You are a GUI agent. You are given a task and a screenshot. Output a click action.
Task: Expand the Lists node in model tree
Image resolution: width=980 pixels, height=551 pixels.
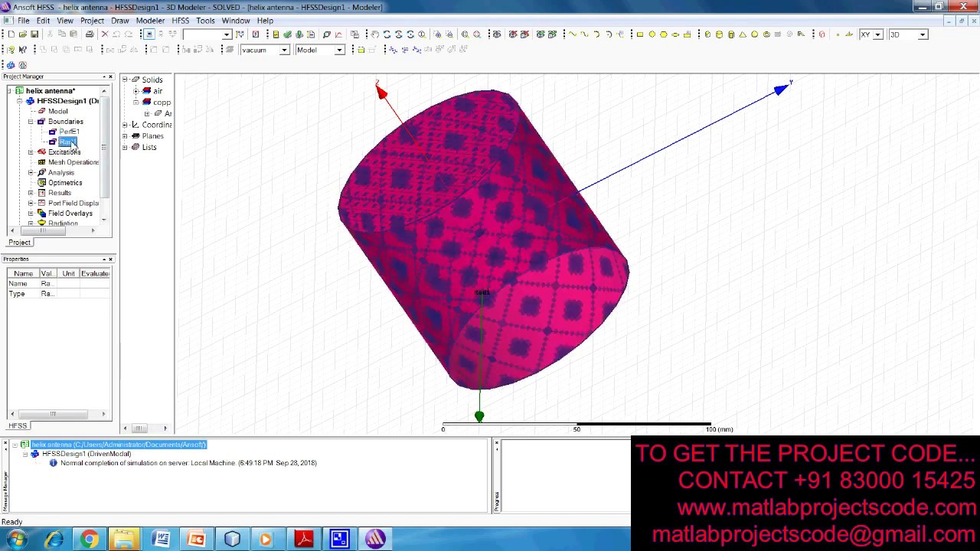tap(125, 147)
